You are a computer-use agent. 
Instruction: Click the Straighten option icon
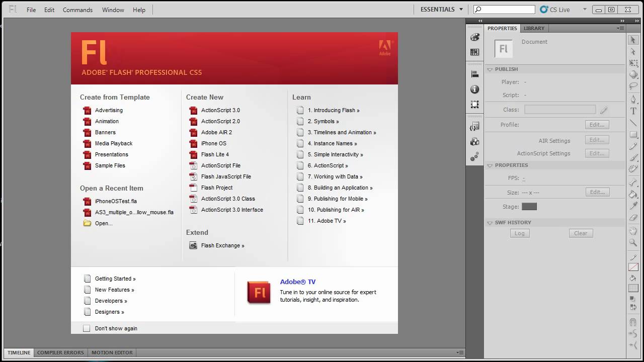coord(633,345)
